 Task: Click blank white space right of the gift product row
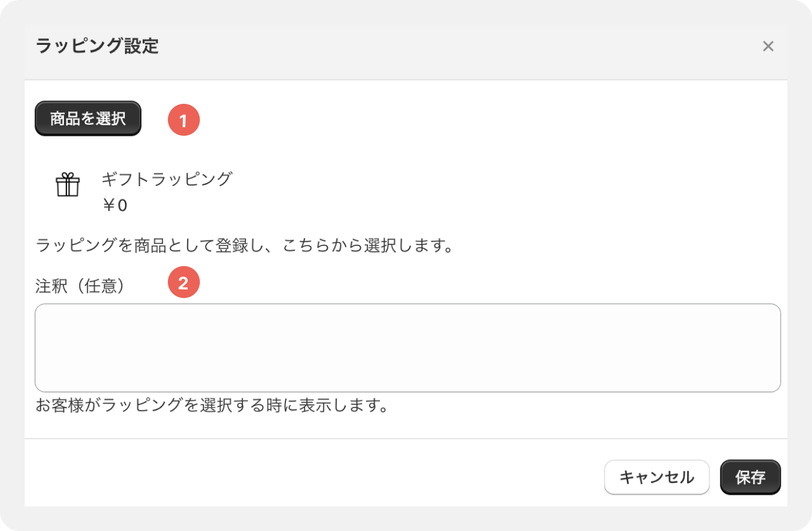click(492, 192)
